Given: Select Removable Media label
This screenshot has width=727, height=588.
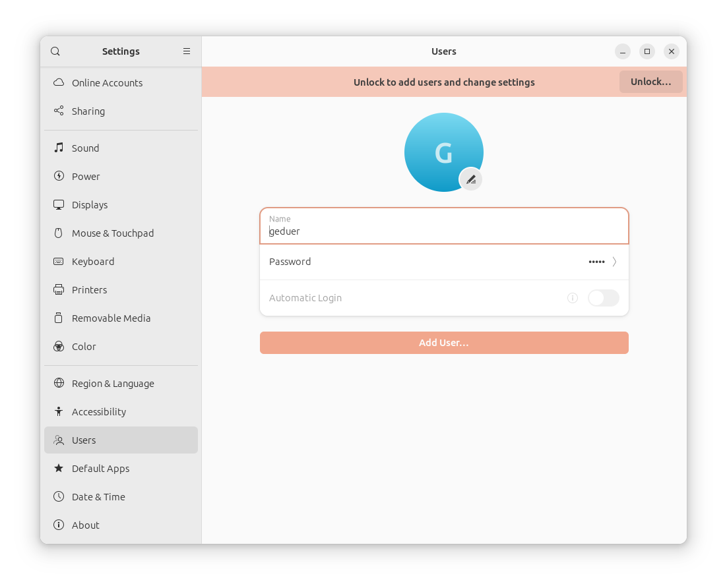Looking at the screenshot, I should tap(111, 318).
